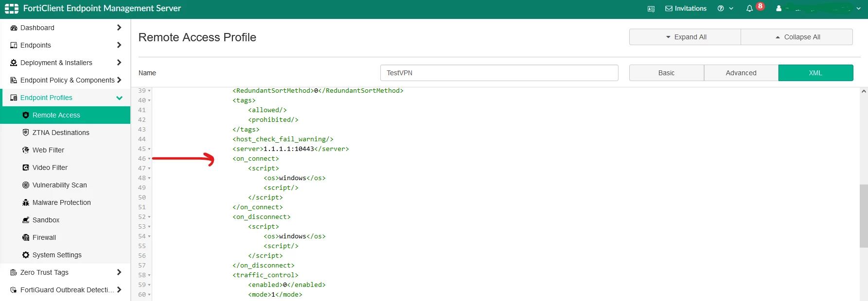Switch to the Advanced tab

(x=741, y=73)
